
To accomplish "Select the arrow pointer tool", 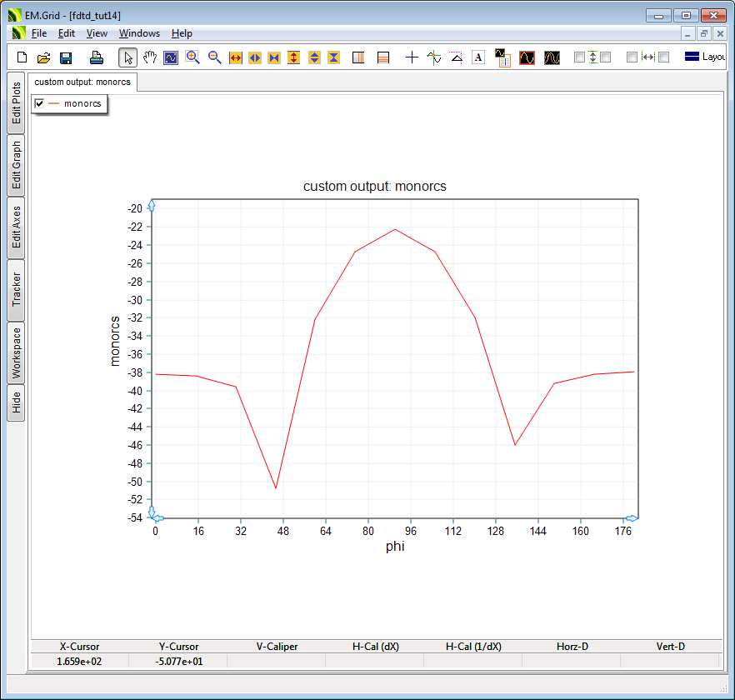I will [127, 57].
